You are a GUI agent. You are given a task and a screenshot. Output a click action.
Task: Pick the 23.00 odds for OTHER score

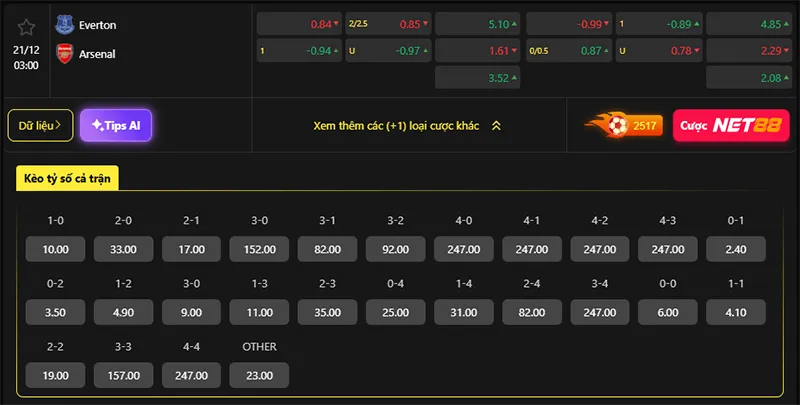coord(259,375)
